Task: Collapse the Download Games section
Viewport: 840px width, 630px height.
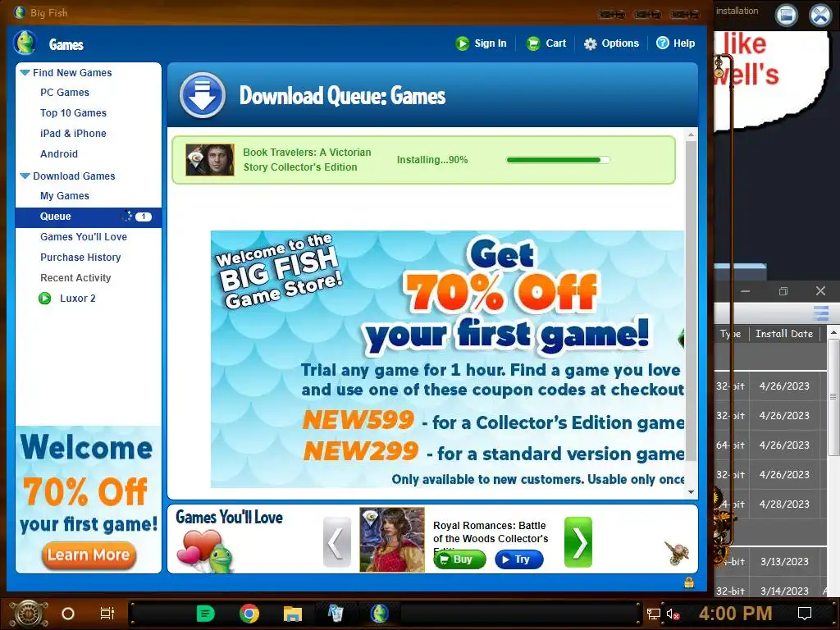Action: 25,176
